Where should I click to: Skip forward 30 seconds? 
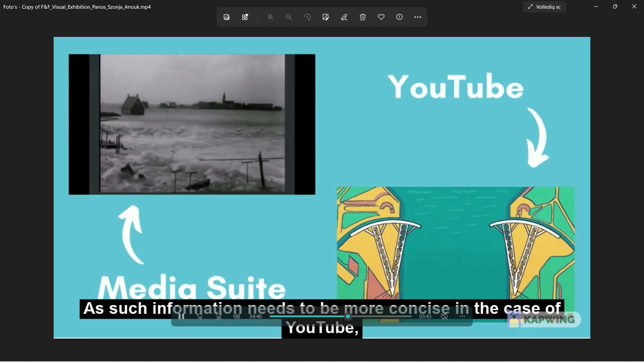[218, 316]
